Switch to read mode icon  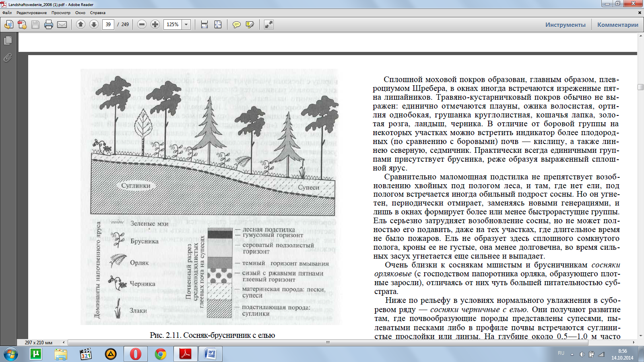[268, 25]
